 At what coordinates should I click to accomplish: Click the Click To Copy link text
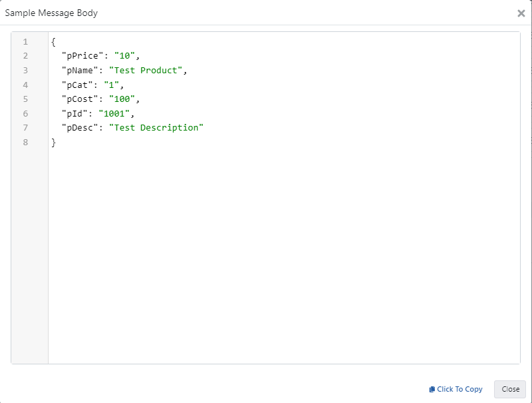[459, 389]
